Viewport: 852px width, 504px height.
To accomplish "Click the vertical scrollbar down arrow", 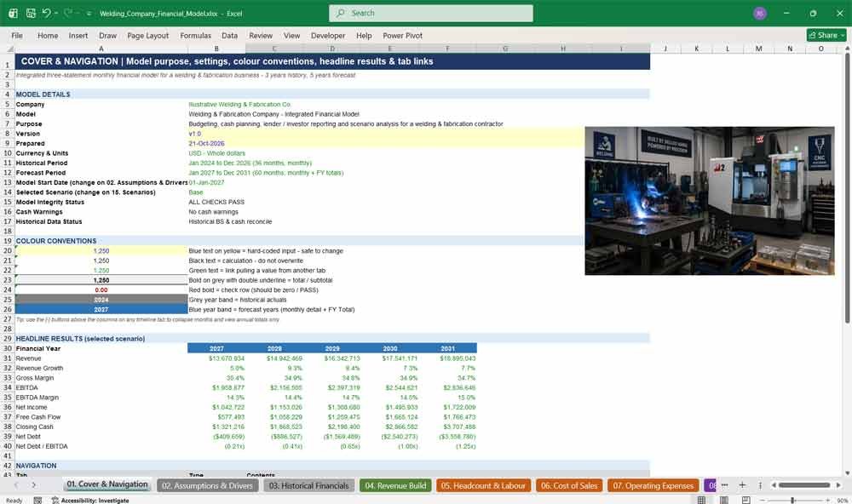I will (x=848, y=473).
